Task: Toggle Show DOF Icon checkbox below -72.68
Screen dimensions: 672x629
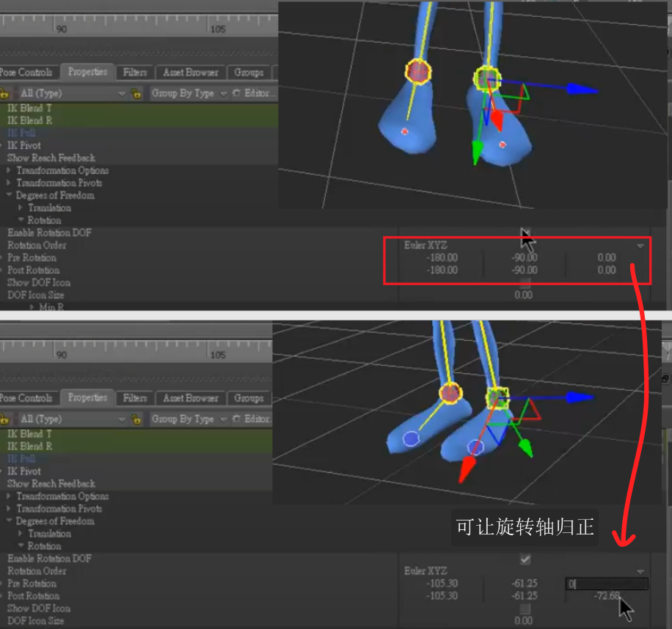Action: click(x=525, y=608)
